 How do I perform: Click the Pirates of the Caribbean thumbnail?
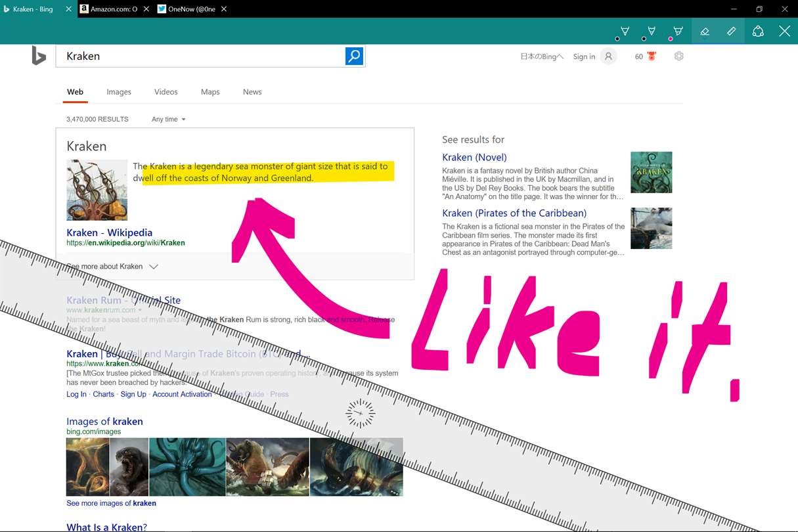(651, 228)
